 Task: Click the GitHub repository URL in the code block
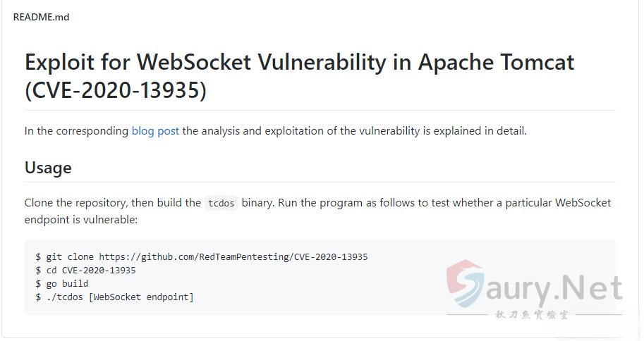(233, 257)
